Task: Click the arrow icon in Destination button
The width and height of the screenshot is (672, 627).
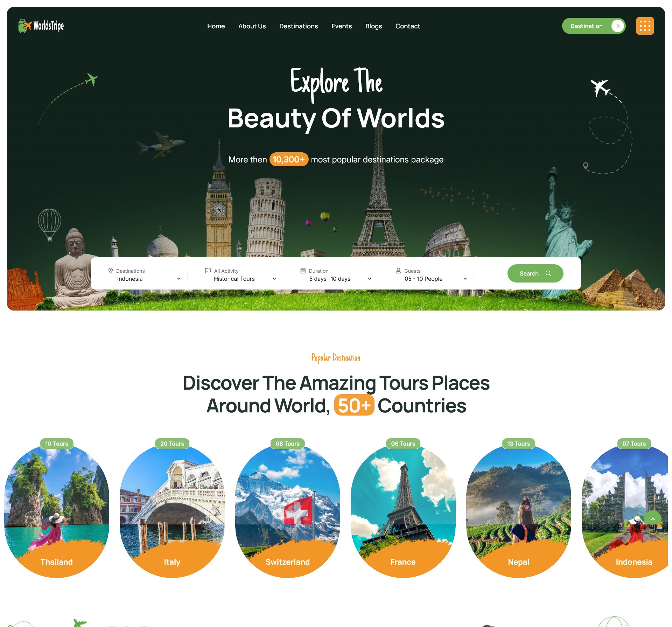Action: click(x=617, y=26)
